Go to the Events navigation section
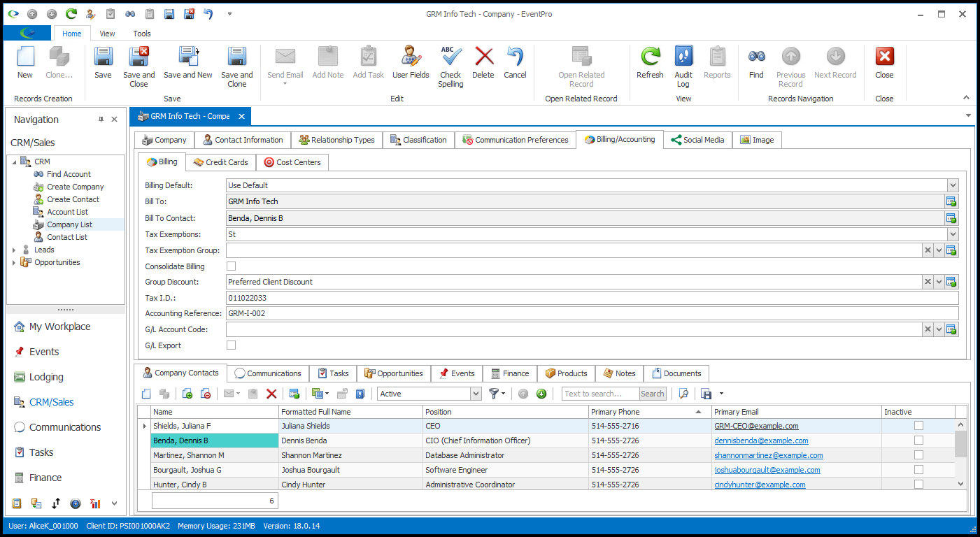This screenshot has height=537, width=980. (x=44, y=352)
